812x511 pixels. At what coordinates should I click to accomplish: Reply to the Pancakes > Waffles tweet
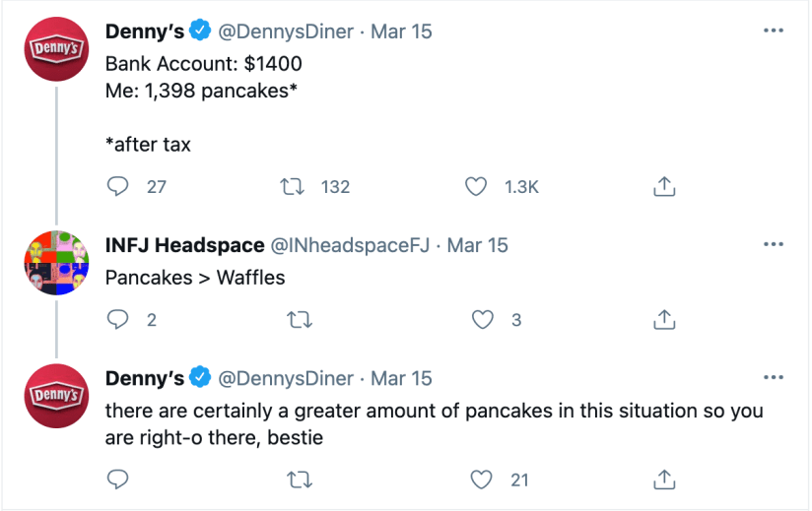pos(118,319)
